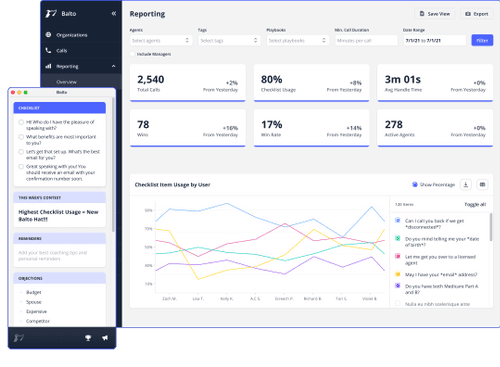This screenshot has width=500, height=367.
Task: Click the Save View button
Action: [435, 14]
